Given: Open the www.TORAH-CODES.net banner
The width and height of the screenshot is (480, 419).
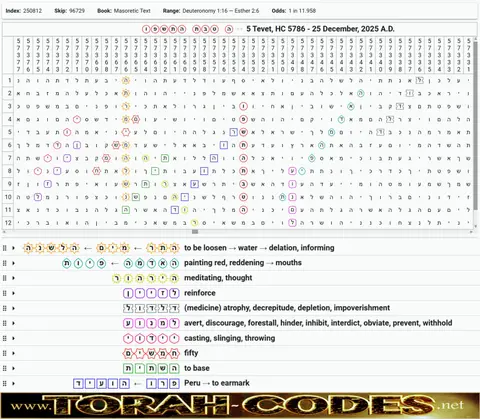Looking at the screenshot, I should point(240,405).
